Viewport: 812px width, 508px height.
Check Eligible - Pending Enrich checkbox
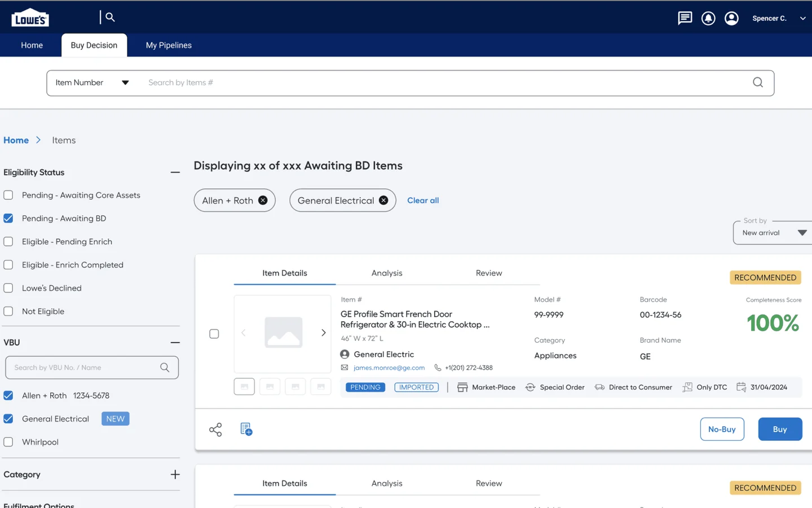(8, 242)
